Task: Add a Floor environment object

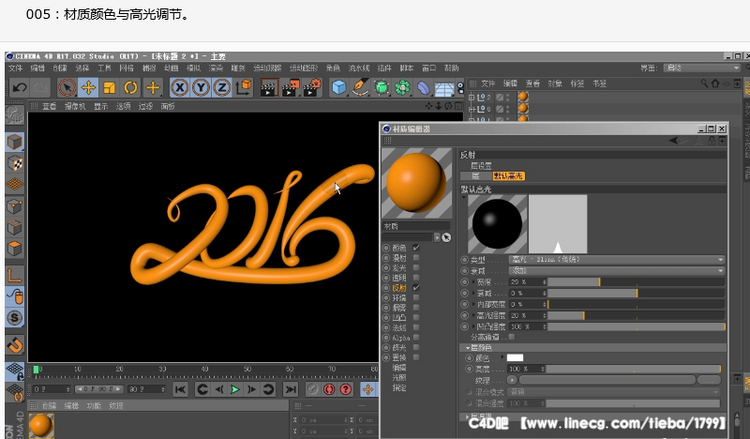Action: point(444,88)
